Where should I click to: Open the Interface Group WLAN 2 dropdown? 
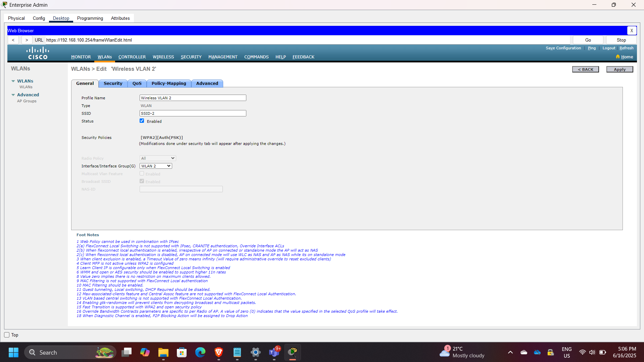click(x=155, y=166)
